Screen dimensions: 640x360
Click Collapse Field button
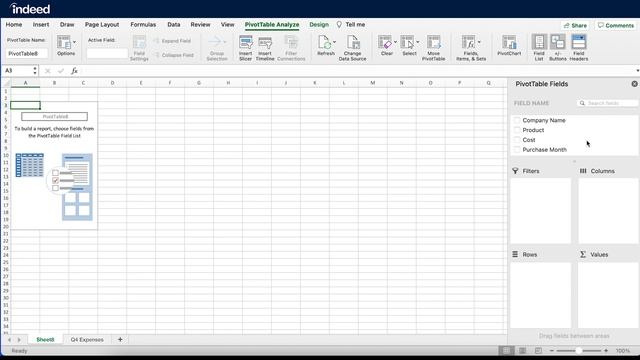(x=174, y=55)
